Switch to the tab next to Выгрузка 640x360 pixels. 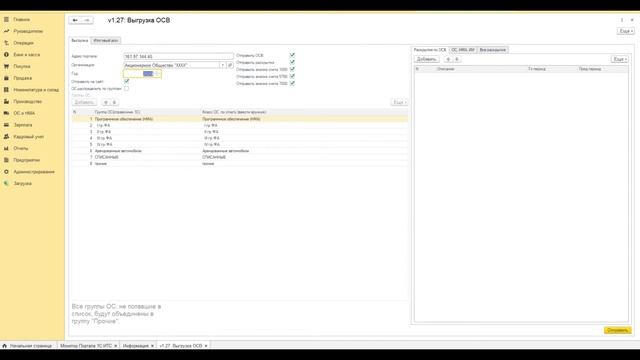(105, 40)
